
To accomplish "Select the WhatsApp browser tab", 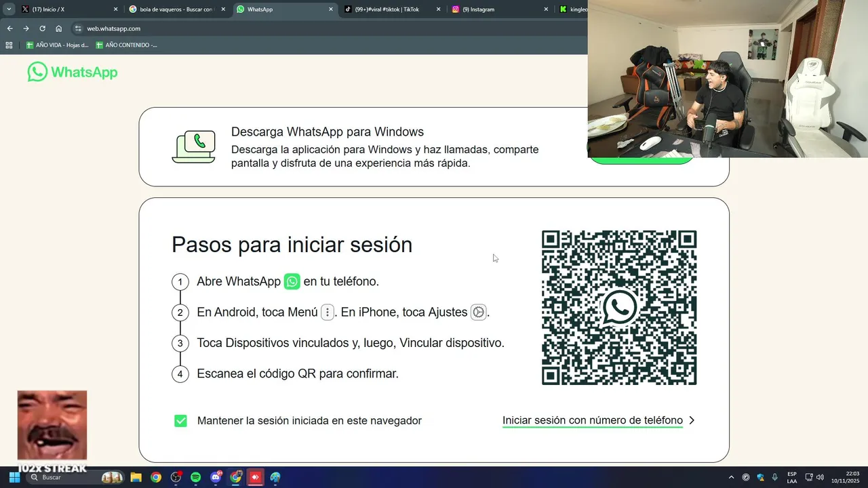I will click(x=285, y=9).
